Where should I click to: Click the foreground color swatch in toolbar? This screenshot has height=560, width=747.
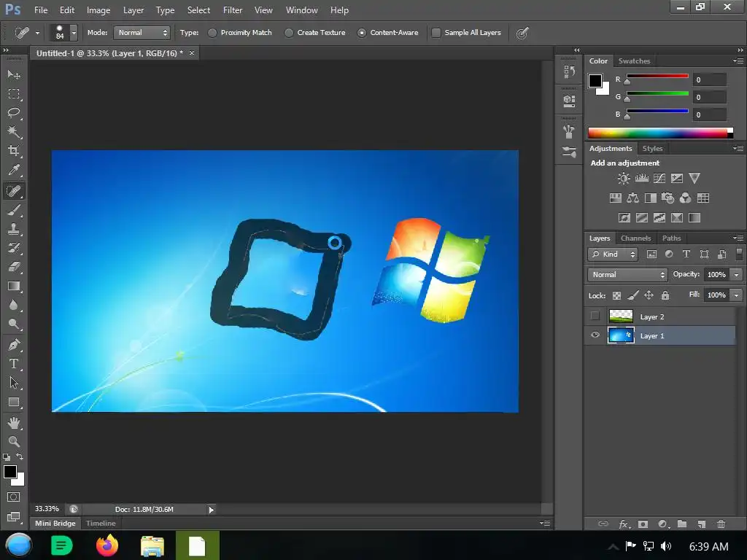[x=10, y=472]
